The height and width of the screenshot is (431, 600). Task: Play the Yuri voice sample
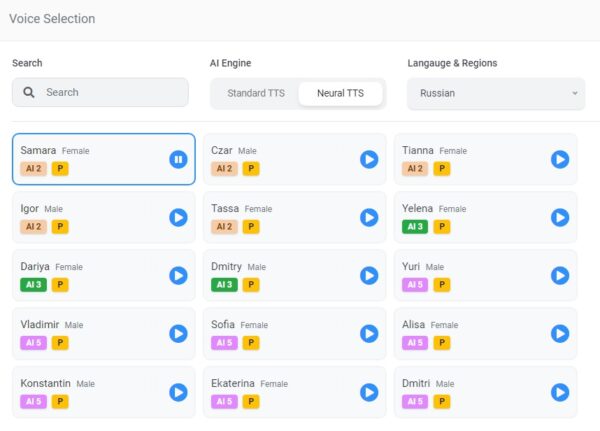(560, 275)
